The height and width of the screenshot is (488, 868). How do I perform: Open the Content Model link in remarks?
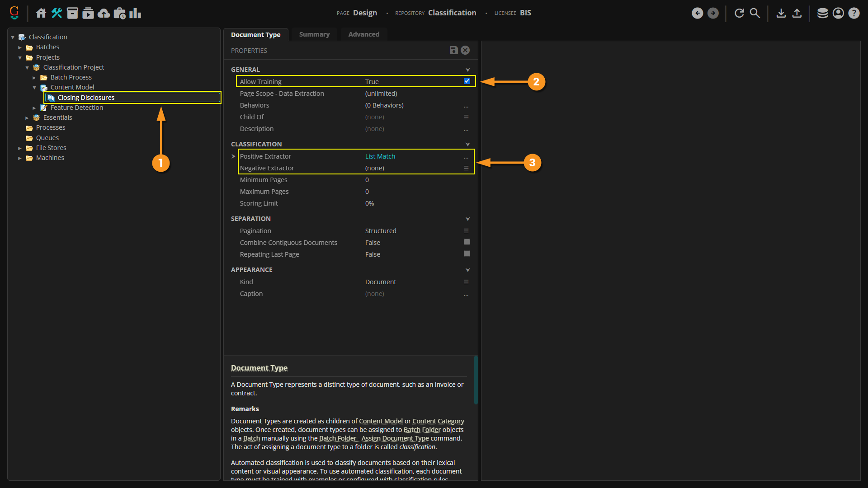(380, 421)
